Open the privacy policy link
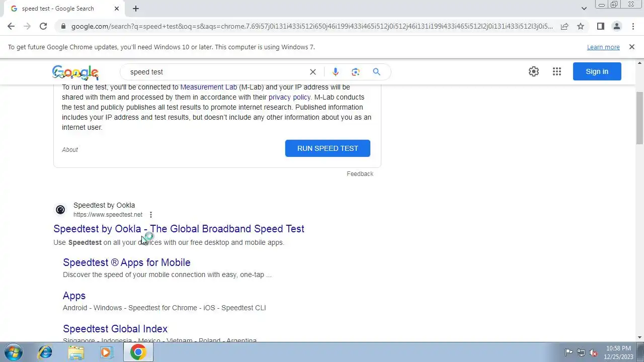The width and height of the screenshot is (644, 362). pos(289,97)
